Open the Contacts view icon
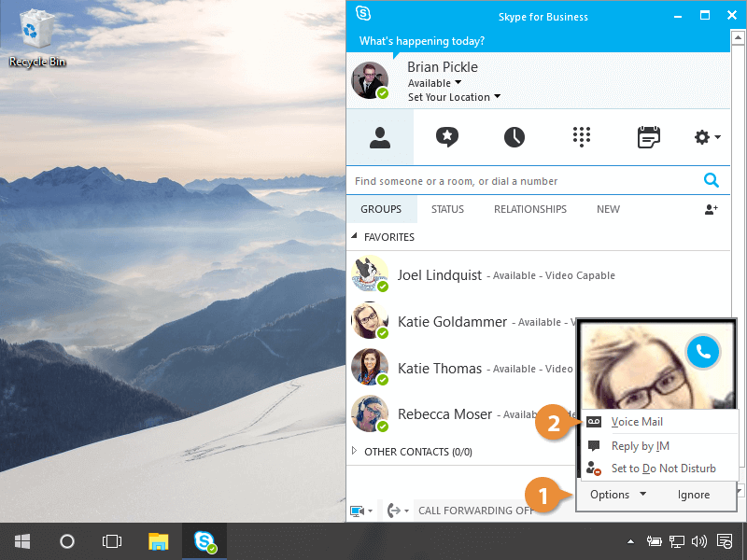The width and height of the screenshot is (747, 560). tap(379, 137)
